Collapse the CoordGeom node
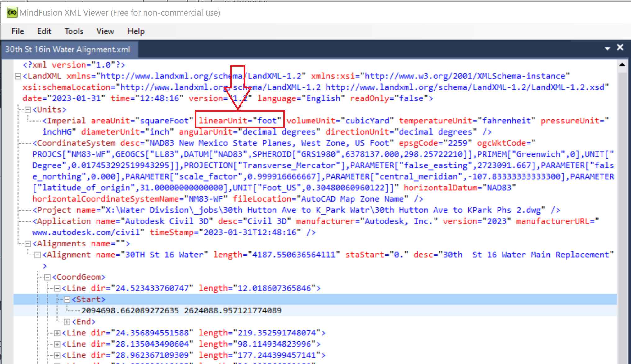 tap(47, 277)
